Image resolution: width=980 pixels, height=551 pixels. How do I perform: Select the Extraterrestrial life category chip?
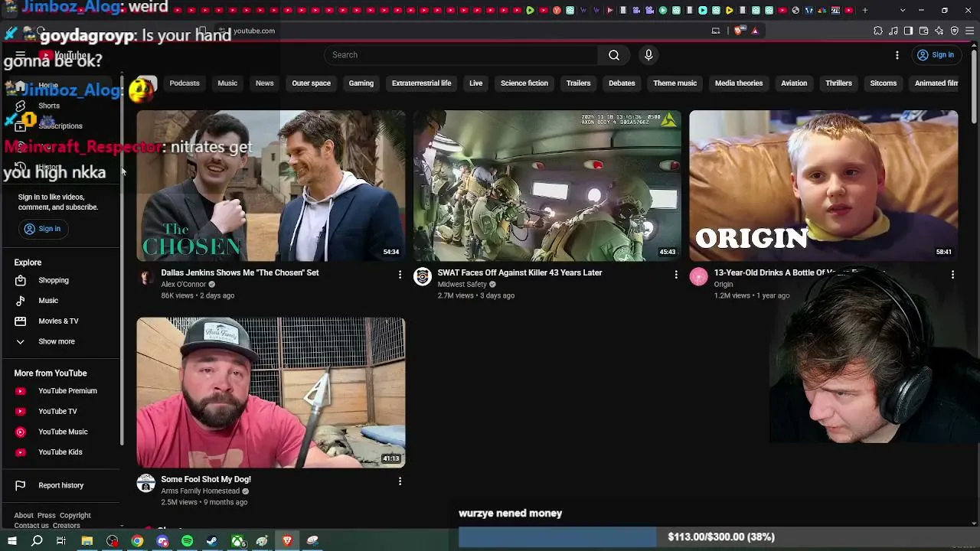(422, 83)
